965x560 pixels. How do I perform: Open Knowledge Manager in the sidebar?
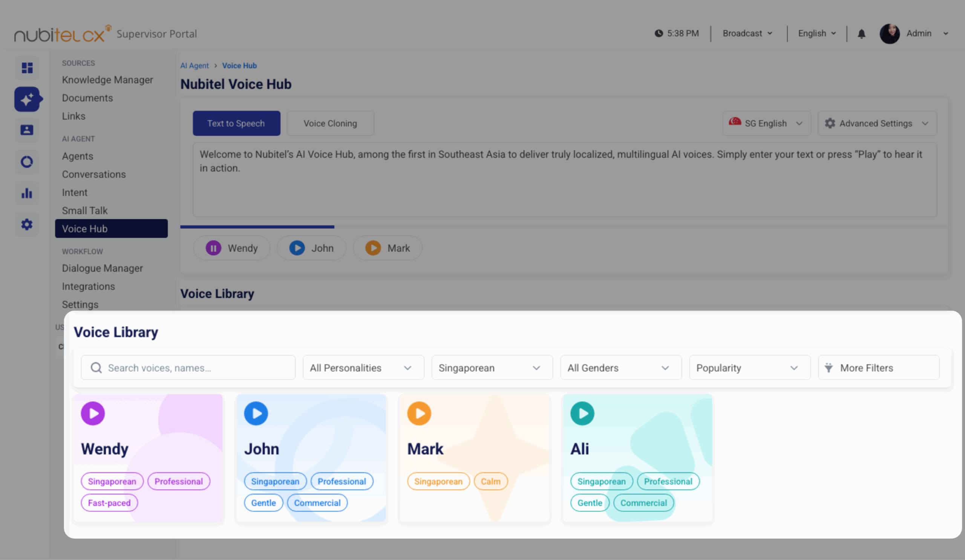(x=107, y=80)
